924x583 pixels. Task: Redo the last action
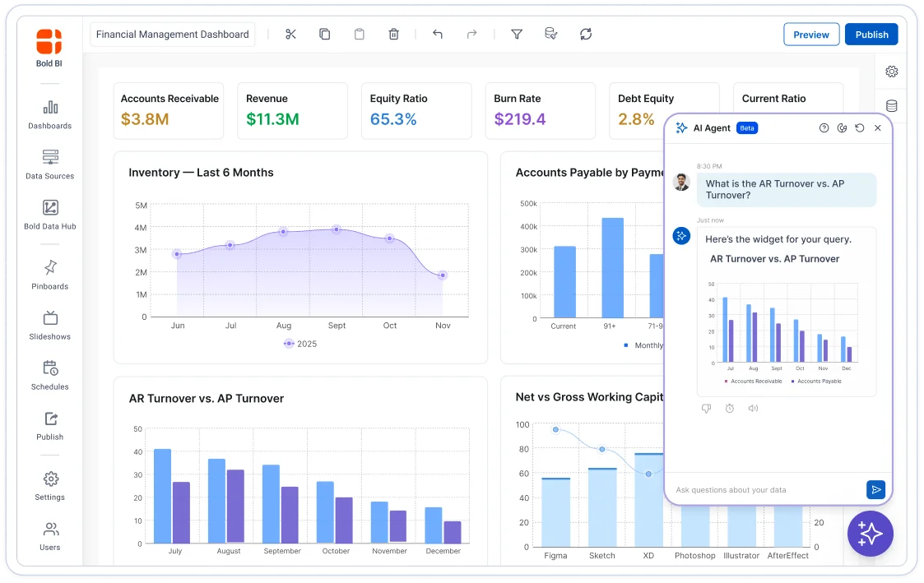[472, 35]
